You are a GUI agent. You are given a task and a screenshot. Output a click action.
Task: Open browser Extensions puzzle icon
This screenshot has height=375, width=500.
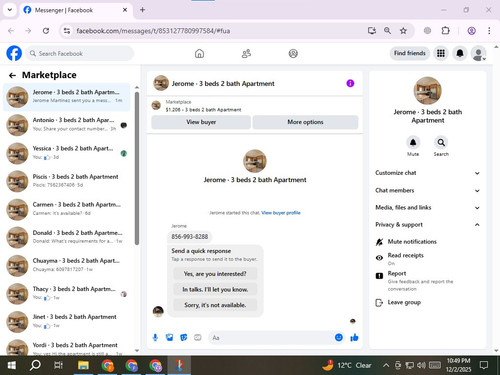(446, 31)
